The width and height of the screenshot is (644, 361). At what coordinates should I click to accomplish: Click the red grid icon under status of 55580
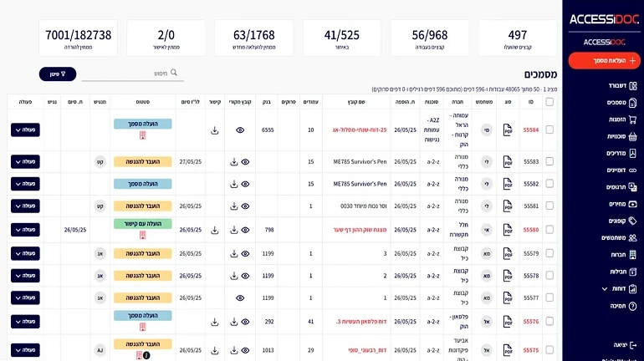click(142, 235)
